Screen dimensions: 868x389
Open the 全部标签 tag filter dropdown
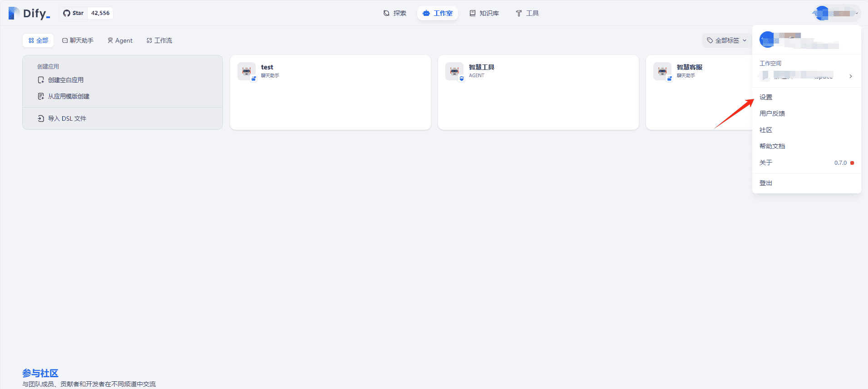click(726, 40)
